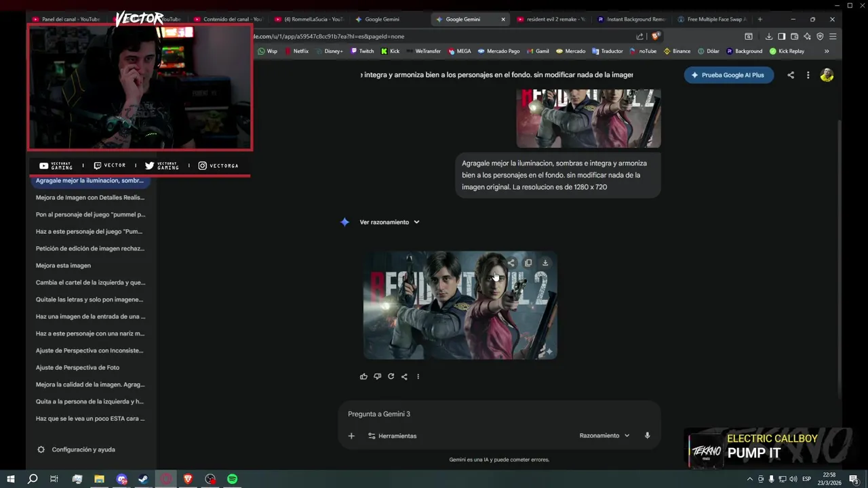Click the Brave Shields lion icon
The height and width of the screenshot is (488, 868).
655,37
